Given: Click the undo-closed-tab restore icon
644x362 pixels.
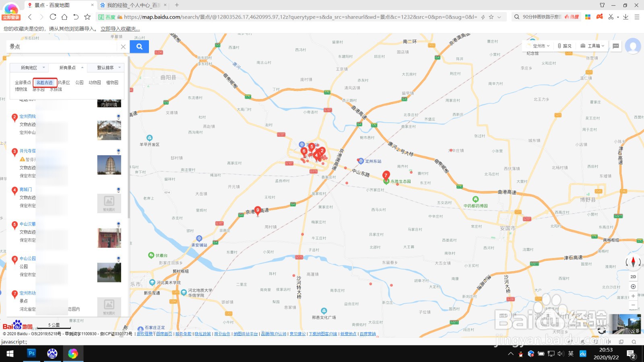Looking at the screenshot, I should [76, 17].
